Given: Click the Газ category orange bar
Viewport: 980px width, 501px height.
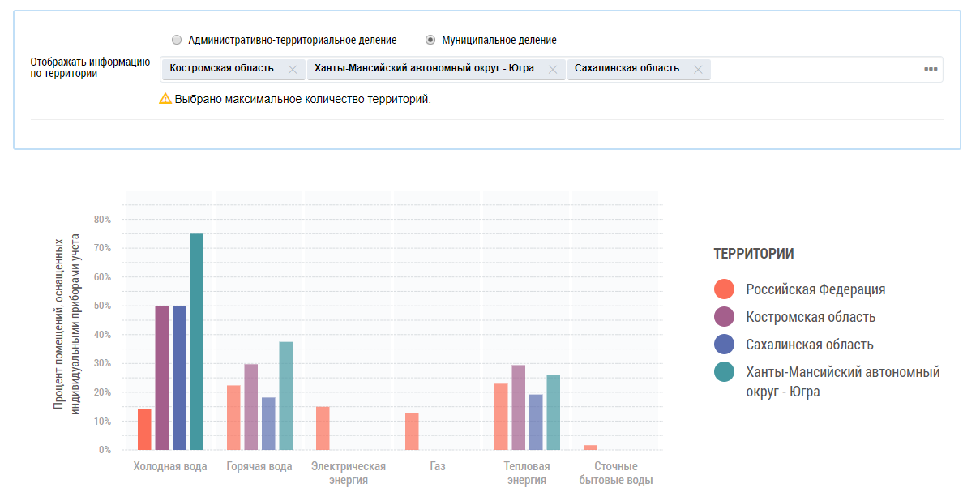Looking at the screenshot, I should click(412, 431).
